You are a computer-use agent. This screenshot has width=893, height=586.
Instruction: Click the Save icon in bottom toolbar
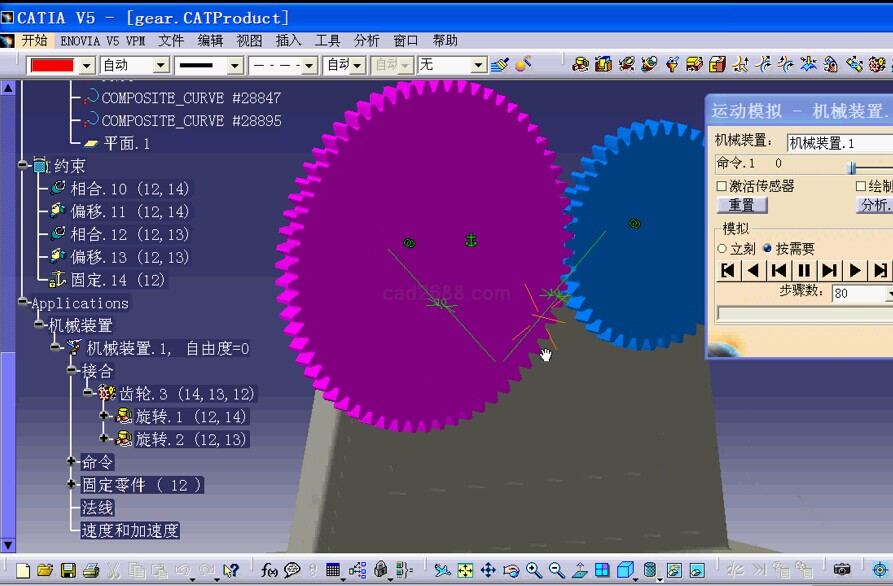coord(68,571)
